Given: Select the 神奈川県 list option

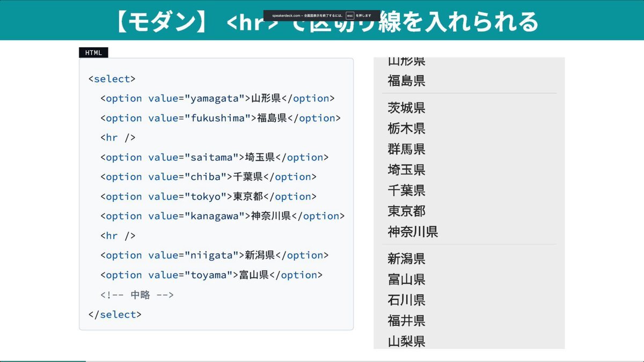Looking at the screenshot, I should click(413, 232).
